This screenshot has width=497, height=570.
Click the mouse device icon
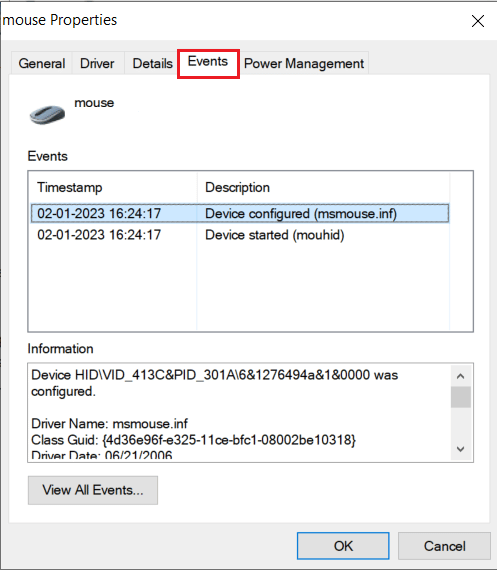[47, 114]
